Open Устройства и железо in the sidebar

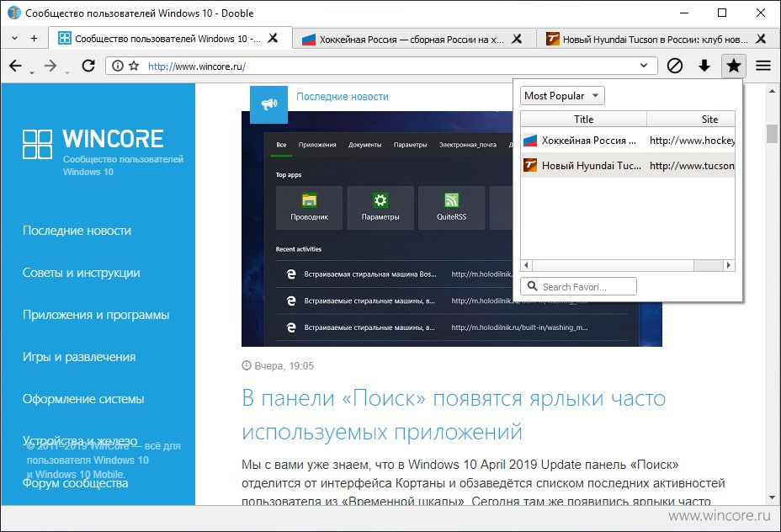click(x=80, y=441)
